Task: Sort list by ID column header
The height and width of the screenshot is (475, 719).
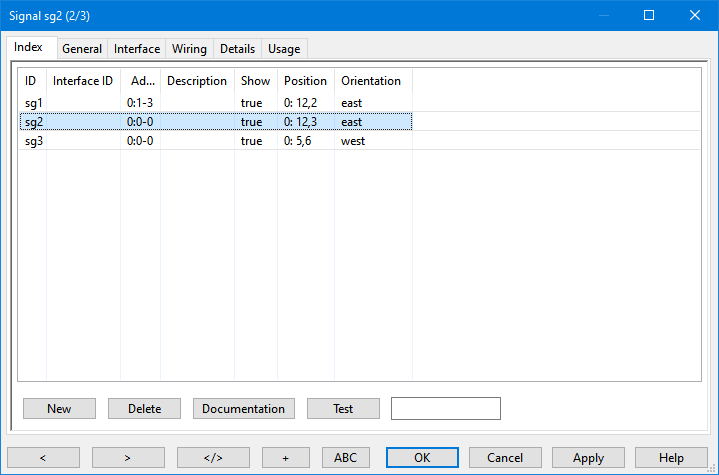Action: click(x=31, y=81)
